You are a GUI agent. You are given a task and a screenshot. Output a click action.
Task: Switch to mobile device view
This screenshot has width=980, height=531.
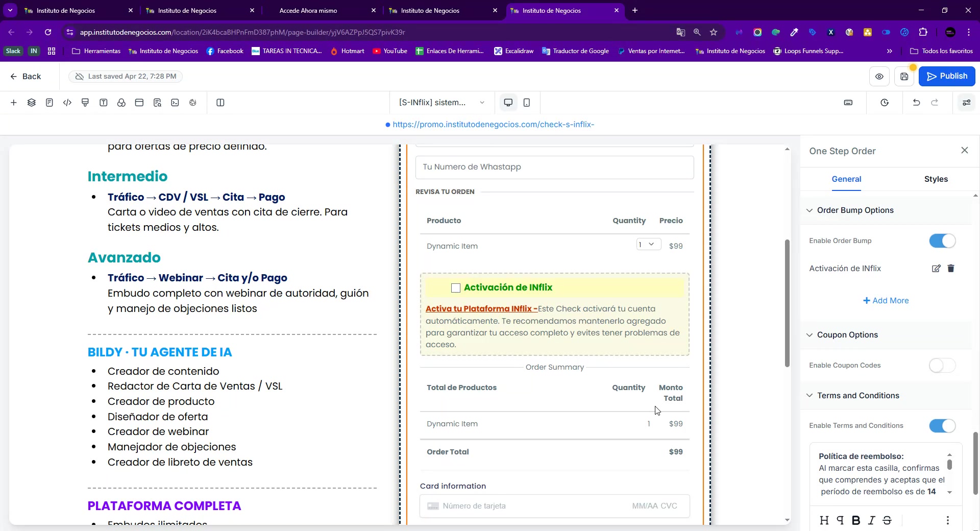pyautogui.click(x=527, y=103)
